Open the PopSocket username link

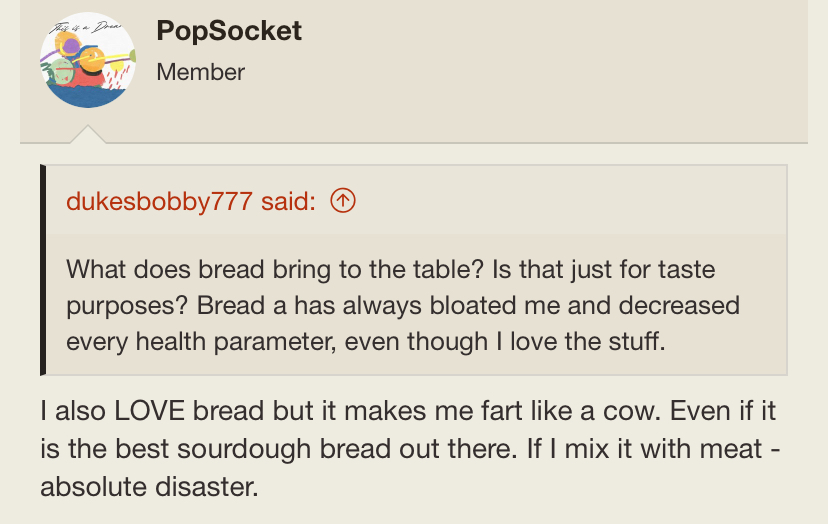pyautogui.click(x=229, y=30)
